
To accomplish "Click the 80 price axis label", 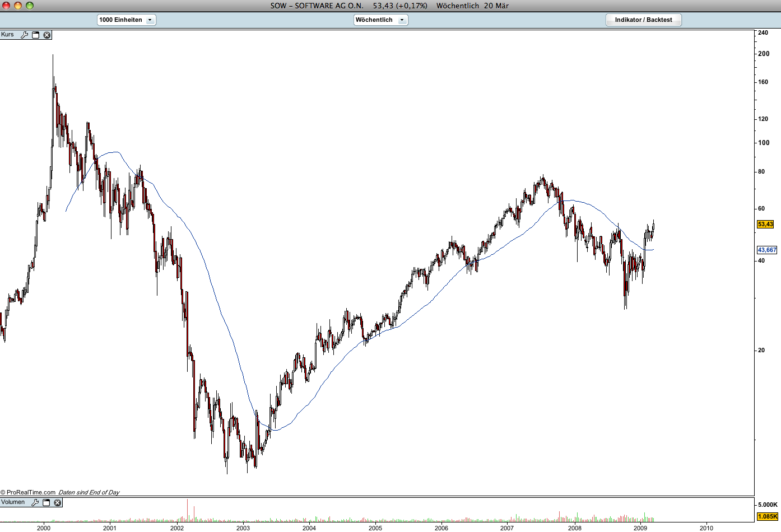I will pos(761,171).
